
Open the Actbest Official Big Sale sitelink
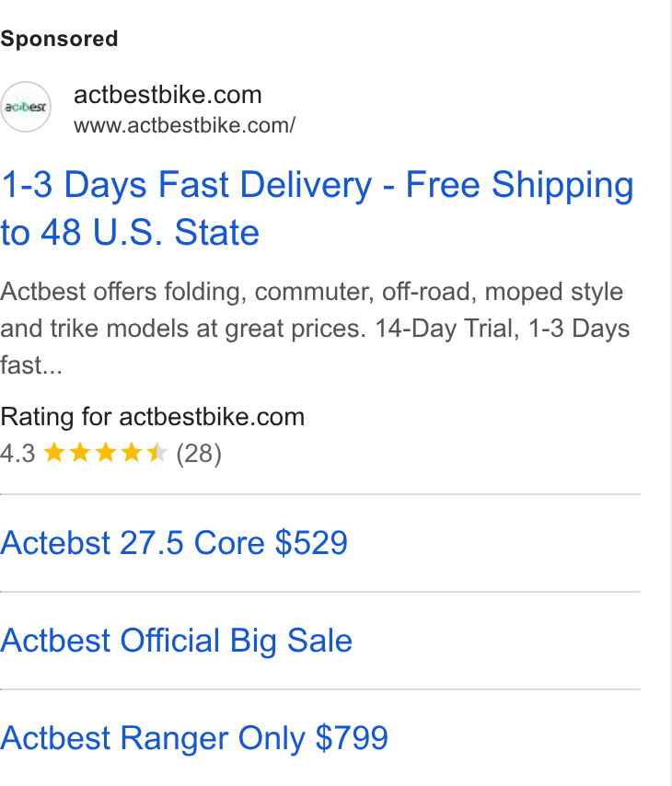[177, 641]
